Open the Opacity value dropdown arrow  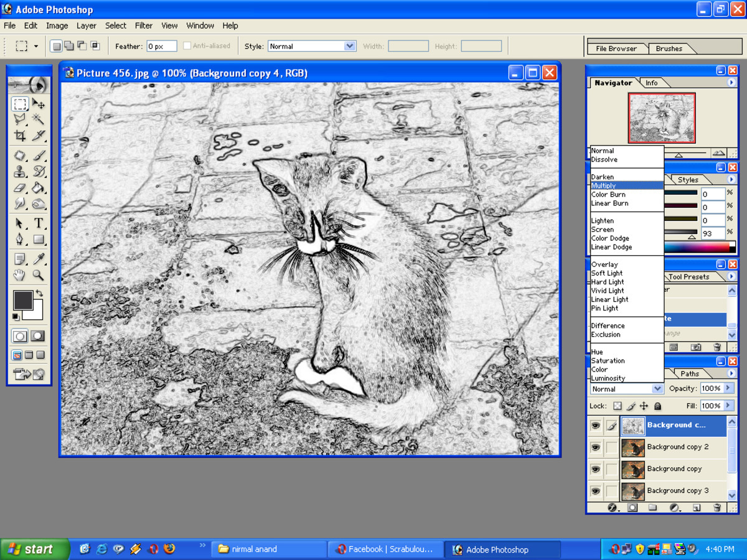point(727,388)
